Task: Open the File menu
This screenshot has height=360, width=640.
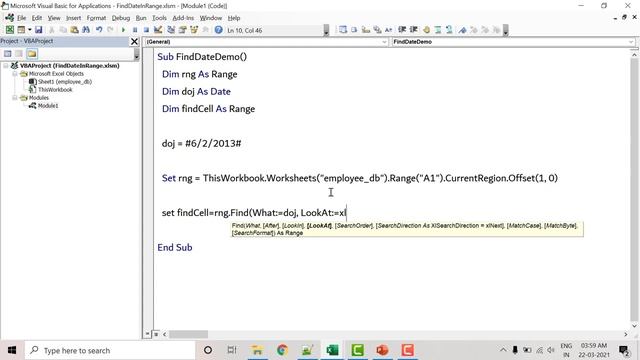Action: tap(21, 18)
